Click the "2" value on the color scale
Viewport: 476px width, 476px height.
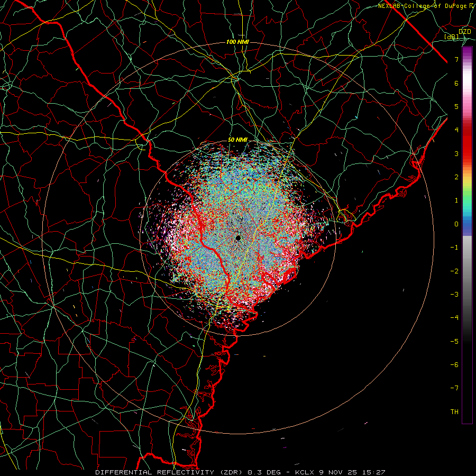pyautogui.click(x=456, y=177)
